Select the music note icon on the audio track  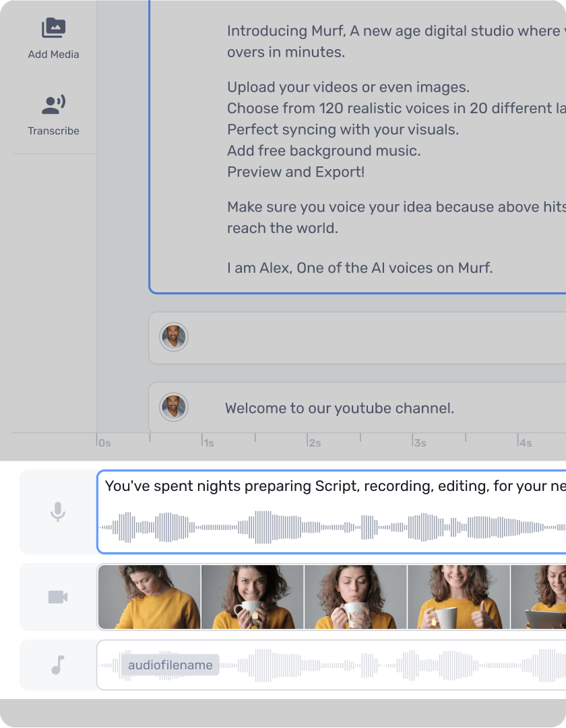(x=57, y=665)
